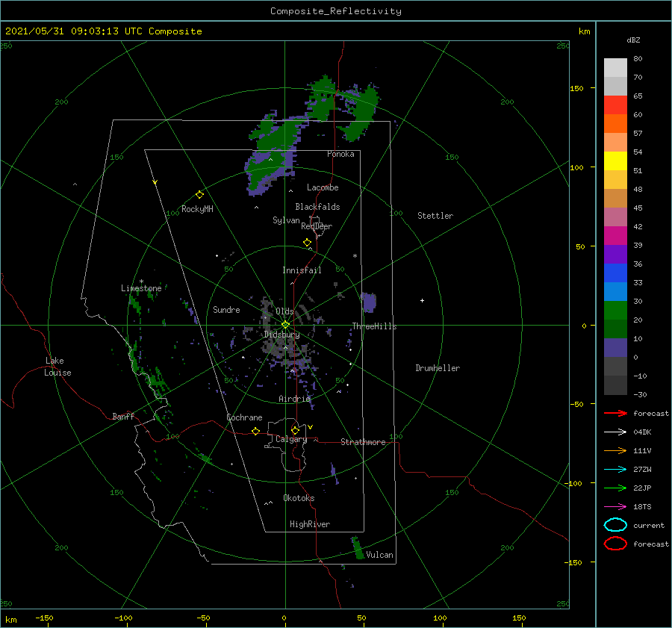Click the Drumheller town label
Image resolution: width=672 pixels, height=628 pixels.
pyautogui.click(x=438, y=368)
